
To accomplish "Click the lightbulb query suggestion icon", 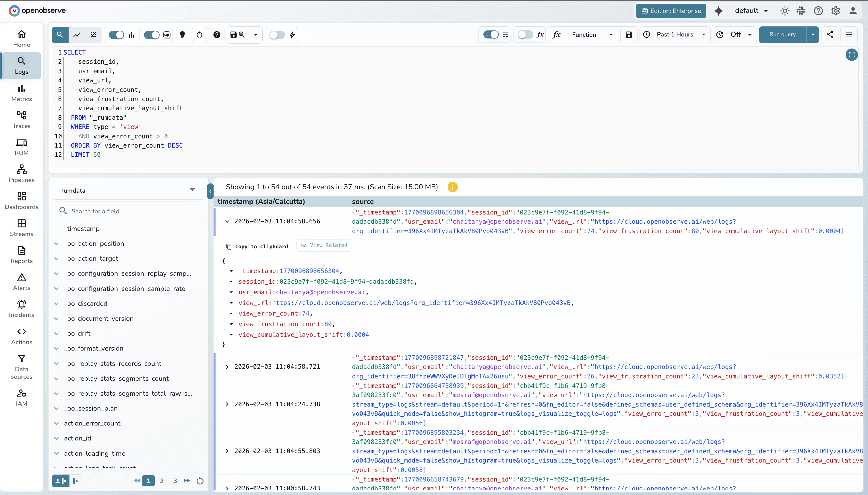I will pyautogui.click(x=183, y=35).
